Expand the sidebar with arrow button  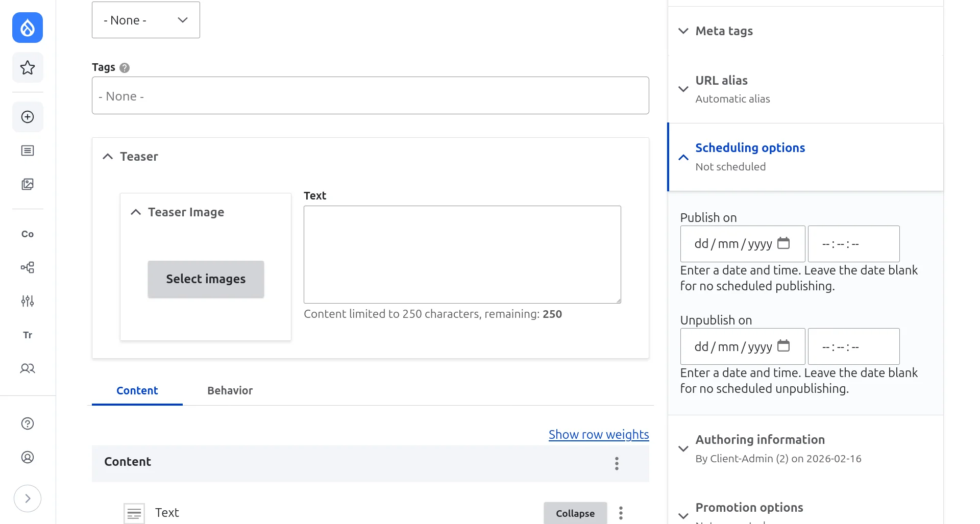[x=28, y=498]
